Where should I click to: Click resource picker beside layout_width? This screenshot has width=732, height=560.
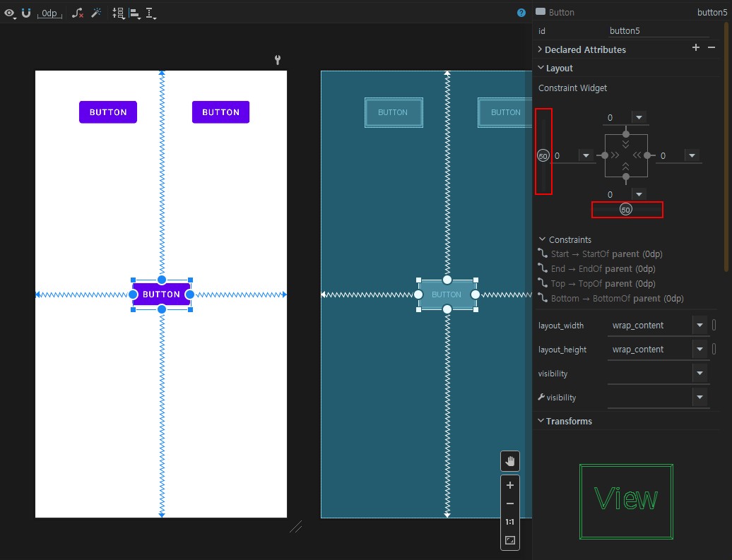[714, 325]
